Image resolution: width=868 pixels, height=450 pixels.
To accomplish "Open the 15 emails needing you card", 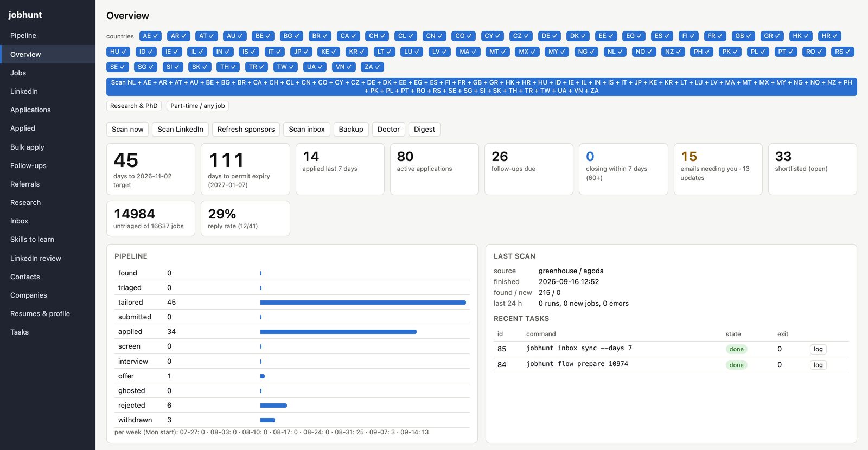I will pyautogui.click(x=718, y=169).
